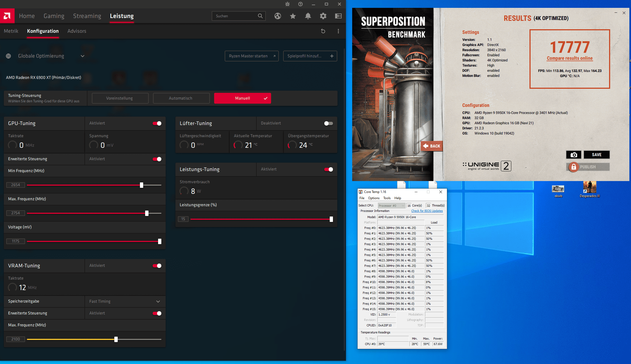Switch to the Gaming tab
631x364 pixels.
click(x=54, y=16)
